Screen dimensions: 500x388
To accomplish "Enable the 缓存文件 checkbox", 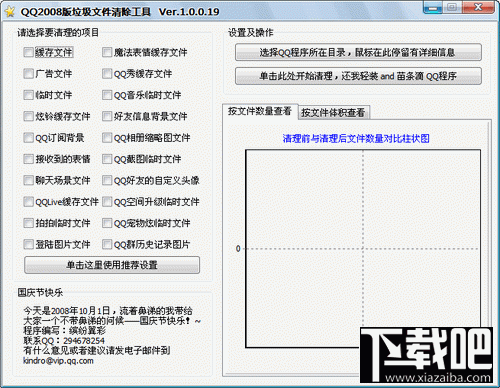I will click(29, 52).
